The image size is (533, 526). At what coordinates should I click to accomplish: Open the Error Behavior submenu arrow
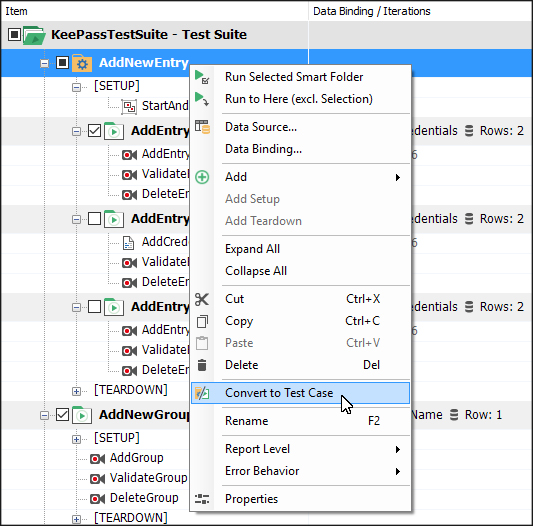coord(397,471)
